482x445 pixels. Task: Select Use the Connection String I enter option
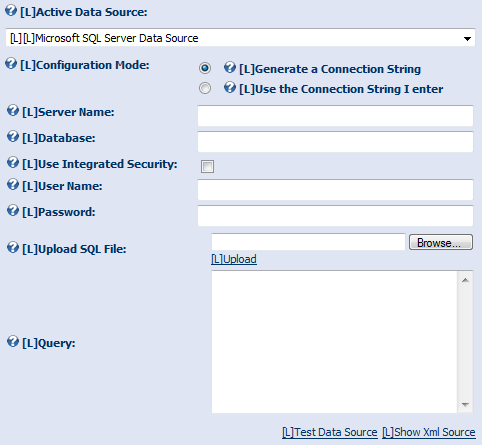coord(205,88)
